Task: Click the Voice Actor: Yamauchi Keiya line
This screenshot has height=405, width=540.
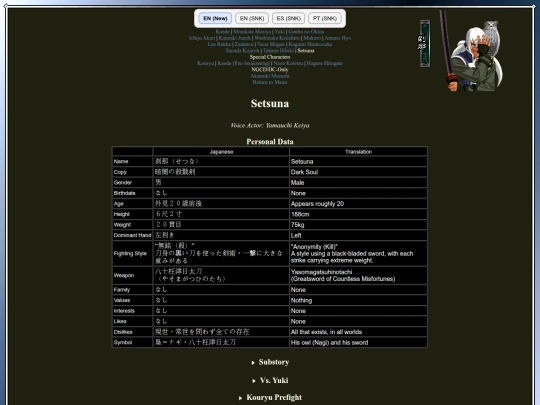Action: tap(270, 125)
